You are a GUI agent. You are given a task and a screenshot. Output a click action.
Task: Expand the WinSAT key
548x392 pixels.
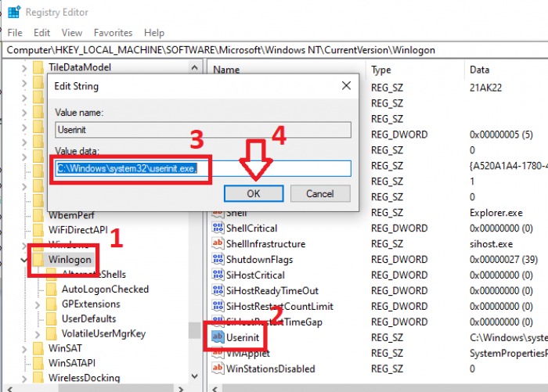24,349
